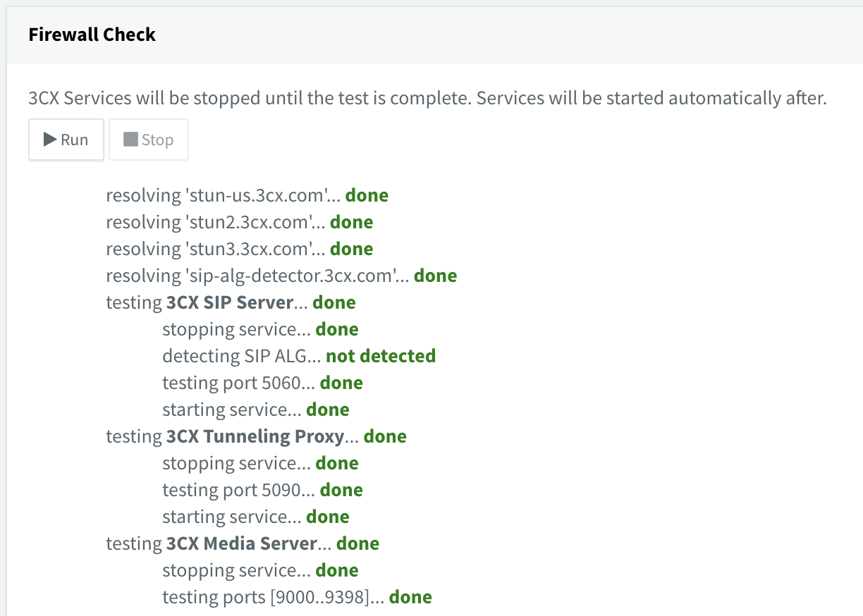Select the 'testing port 5060' line
Viewport: 863px width, 616px height.
262,383
